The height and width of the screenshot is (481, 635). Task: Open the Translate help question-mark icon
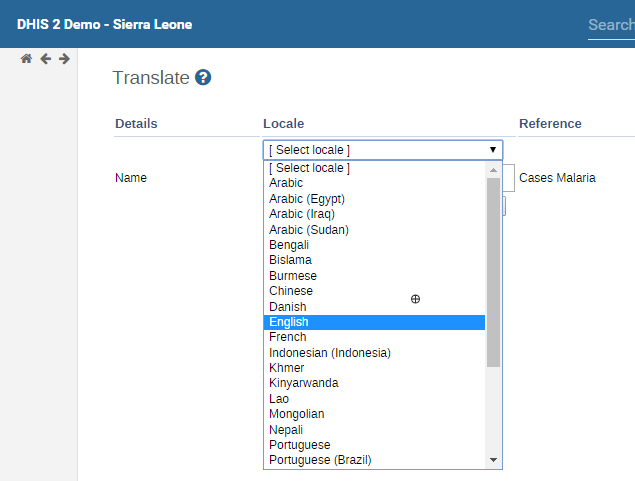point(203,77)
